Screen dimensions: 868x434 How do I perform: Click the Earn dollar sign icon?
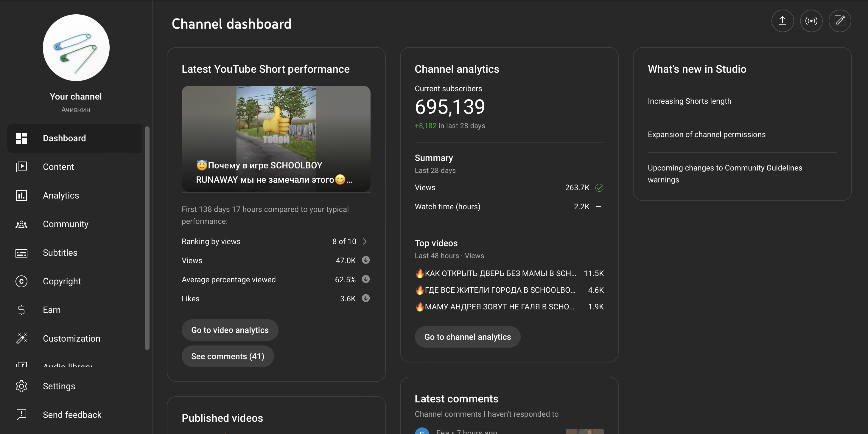(x=21, y=310)
